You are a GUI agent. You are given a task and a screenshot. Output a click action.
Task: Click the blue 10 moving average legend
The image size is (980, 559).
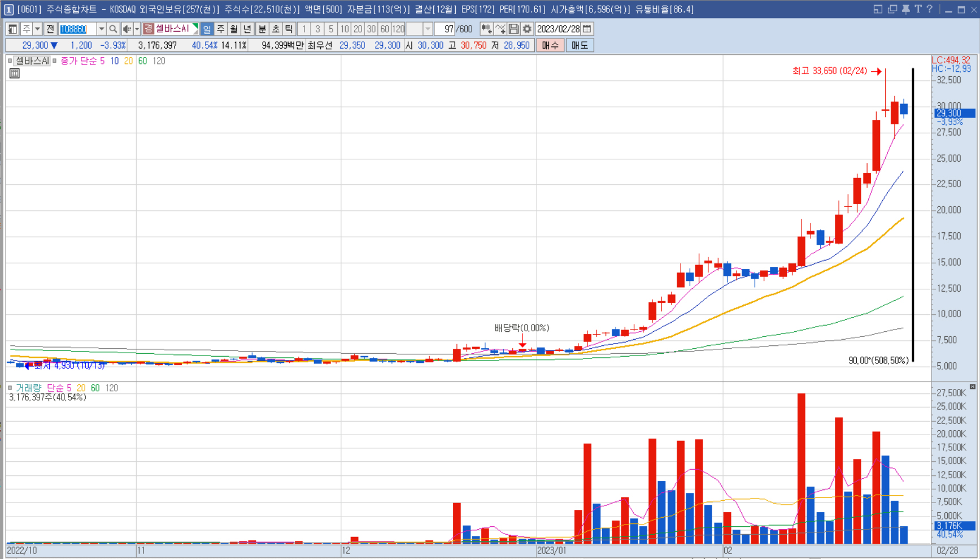(x=115, y=61)
